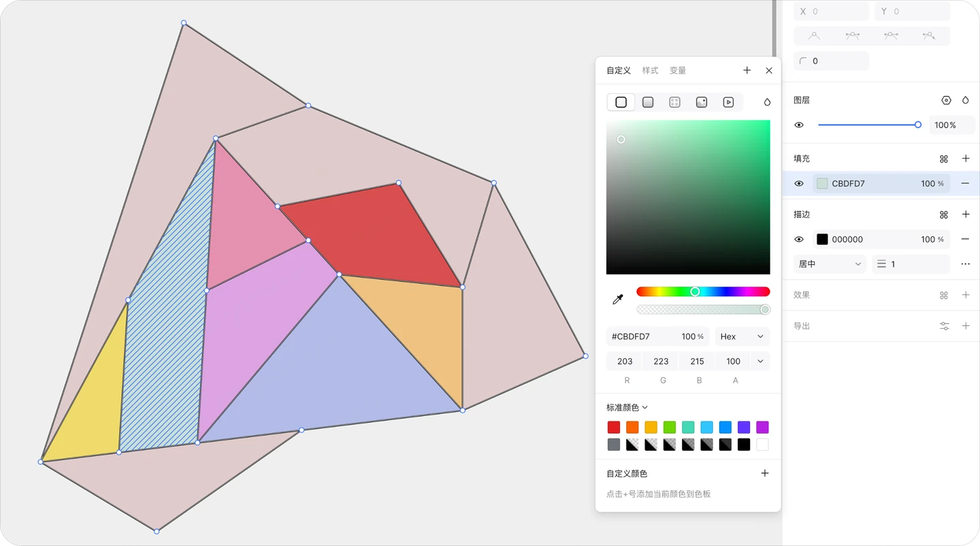Select the solid color fill type icon
The height and width of the screenshot is (546, 980).
tap(621, 102)
